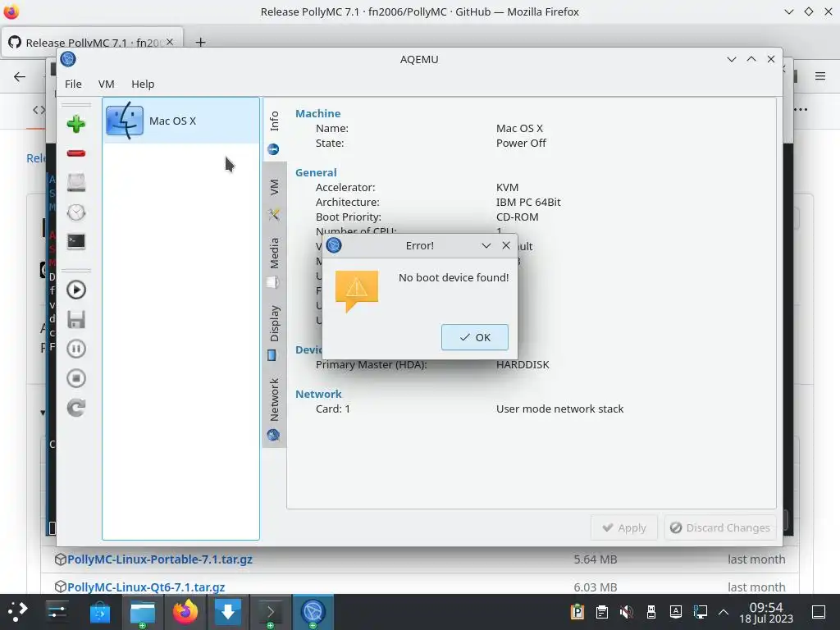The width and height of the screenshot is (840, 630).
Task: Click the warning icon in Error dialog
Action: (x=357, y=291)
